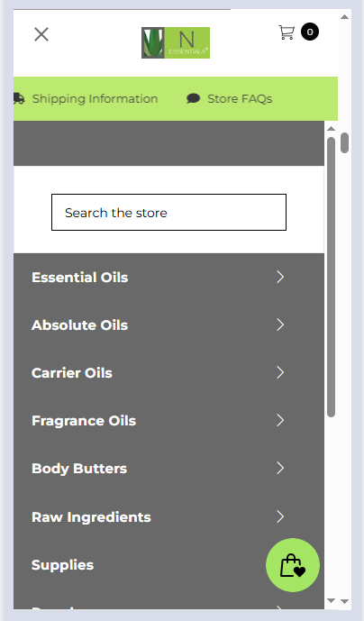
Task: Expand the Body Butters chevron arrow
Action: (280, 468)
